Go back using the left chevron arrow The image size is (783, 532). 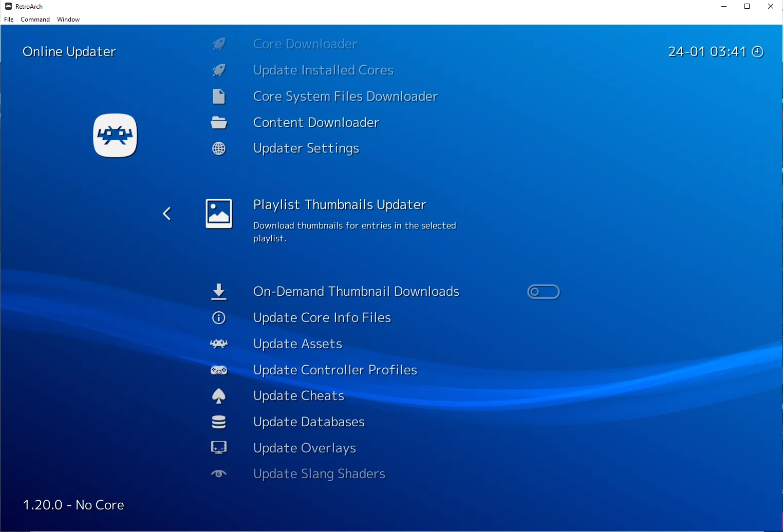(166, 214)
